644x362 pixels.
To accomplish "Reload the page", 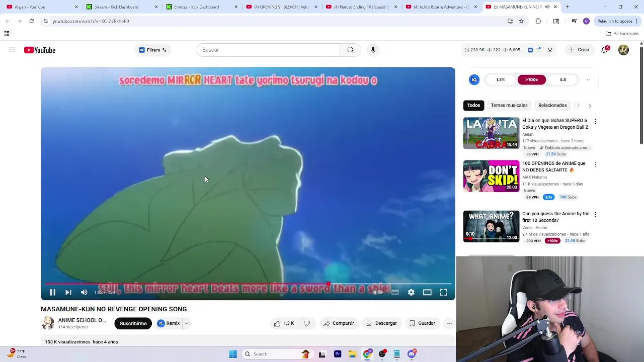I will [31, 21].
